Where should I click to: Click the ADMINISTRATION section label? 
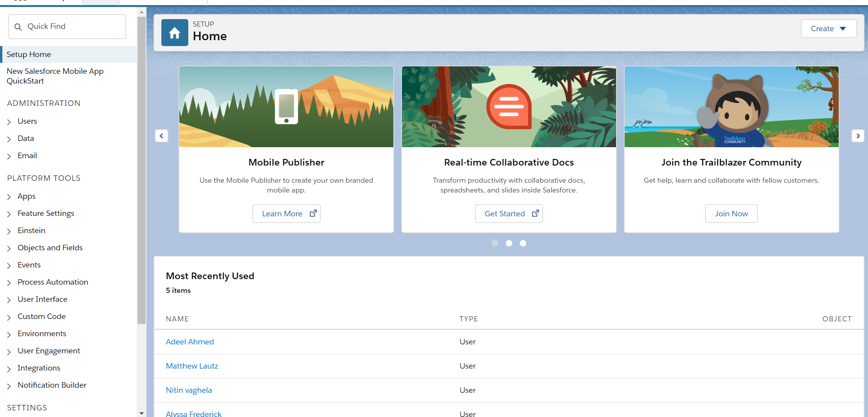click(44, 103)
